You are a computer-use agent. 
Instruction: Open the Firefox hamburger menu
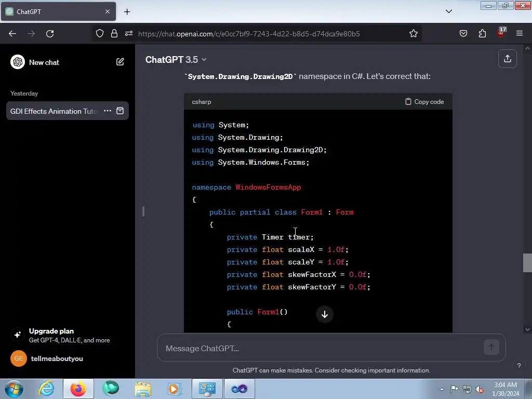click(520, 33)
